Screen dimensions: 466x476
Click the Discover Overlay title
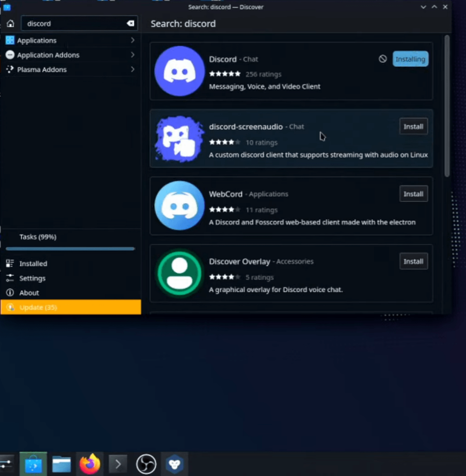240,261
